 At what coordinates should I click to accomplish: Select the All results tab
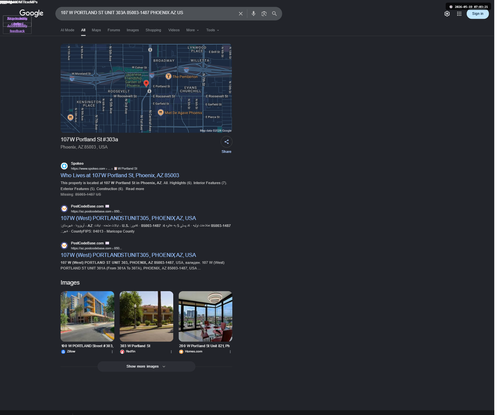coord(83,30)
